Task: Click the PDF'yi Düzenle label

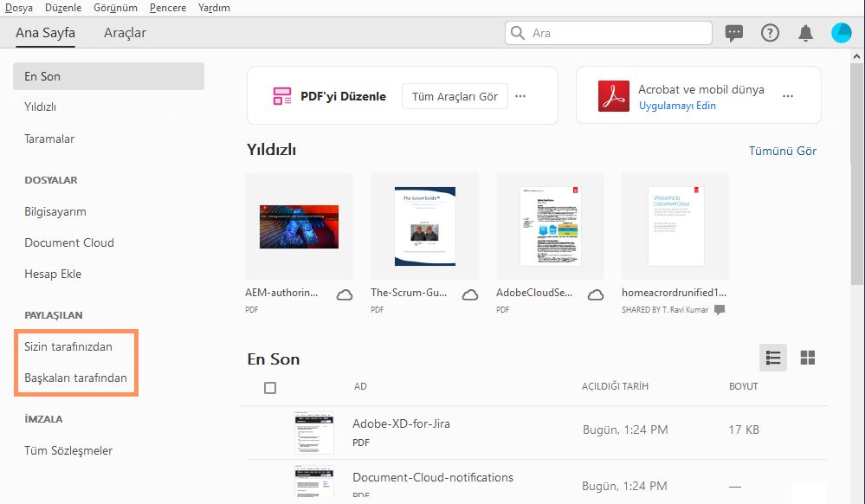Action: coord(343,96)
